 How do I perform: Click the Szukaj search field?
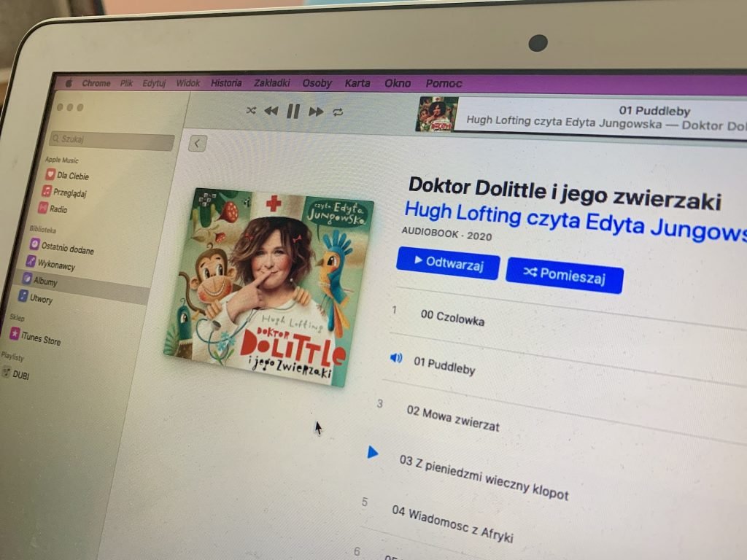tap(112, 140)
